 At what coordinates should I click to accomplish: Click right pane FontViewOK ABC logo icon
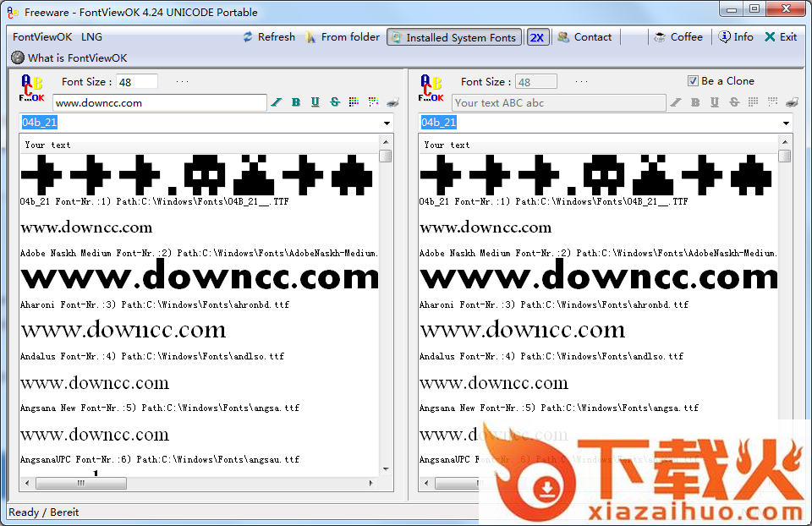coord(431,88)
